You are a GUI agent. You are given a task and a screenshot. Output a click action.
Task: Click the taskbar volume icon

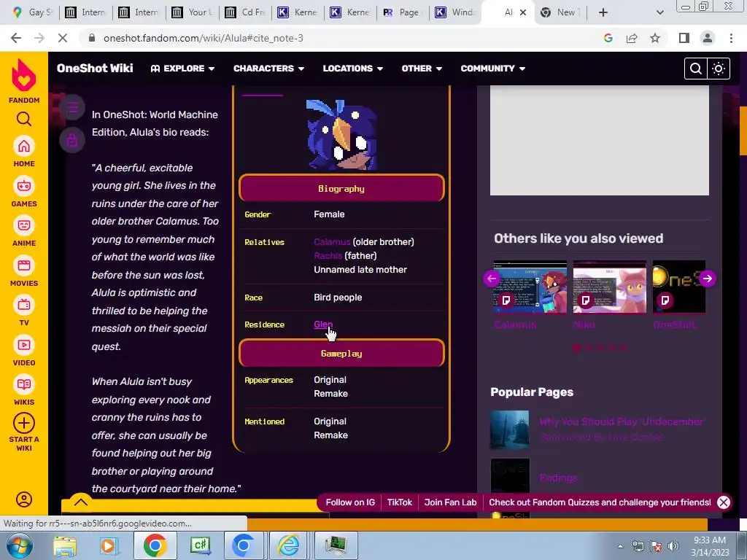(673, 546)
